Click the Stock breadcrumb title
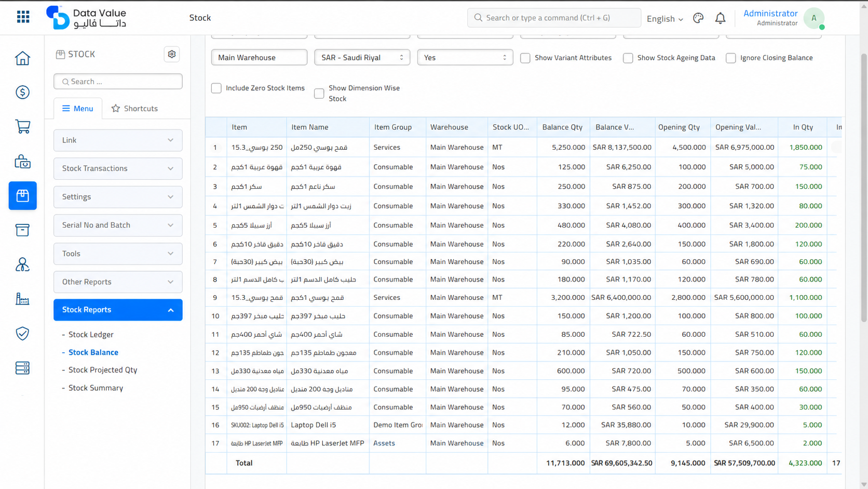 point(200,18)
